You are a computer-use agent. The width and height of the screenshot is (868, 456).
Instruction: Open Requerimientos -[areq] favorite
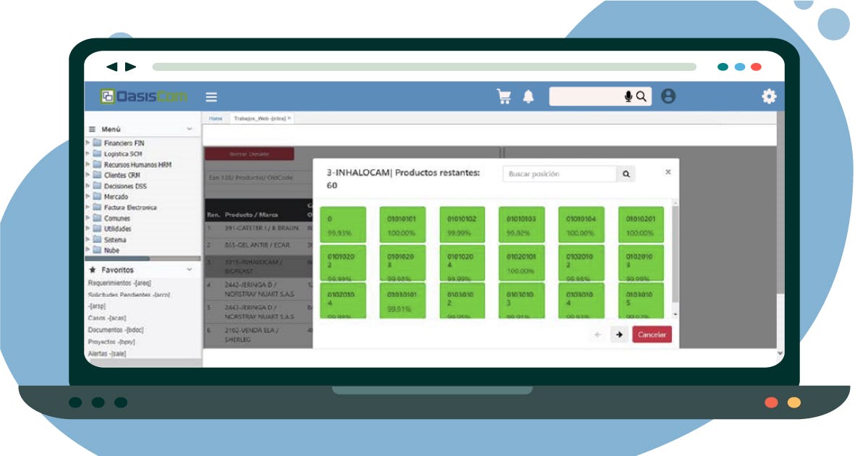coord(119,283)
